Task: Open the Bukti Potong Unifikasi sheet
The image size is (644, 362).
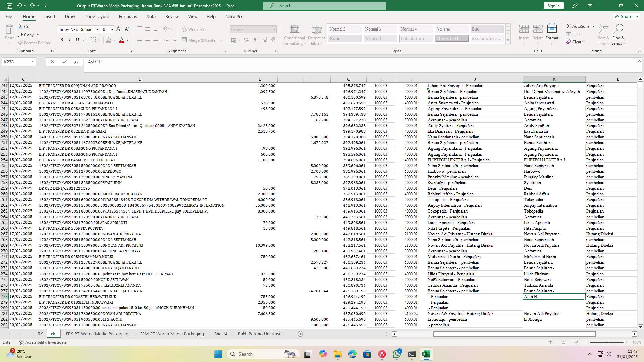Action: pos(259,334)
